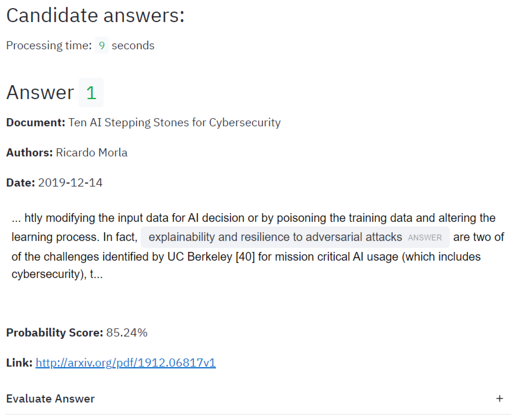Click the green answer number 1 badge
518x420 pixels.
click(x=91, y=93)
